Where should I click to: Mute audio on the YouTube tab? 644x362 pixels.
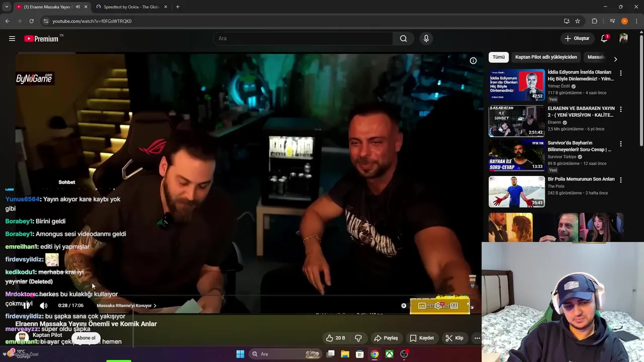click(x=77, y=7)
